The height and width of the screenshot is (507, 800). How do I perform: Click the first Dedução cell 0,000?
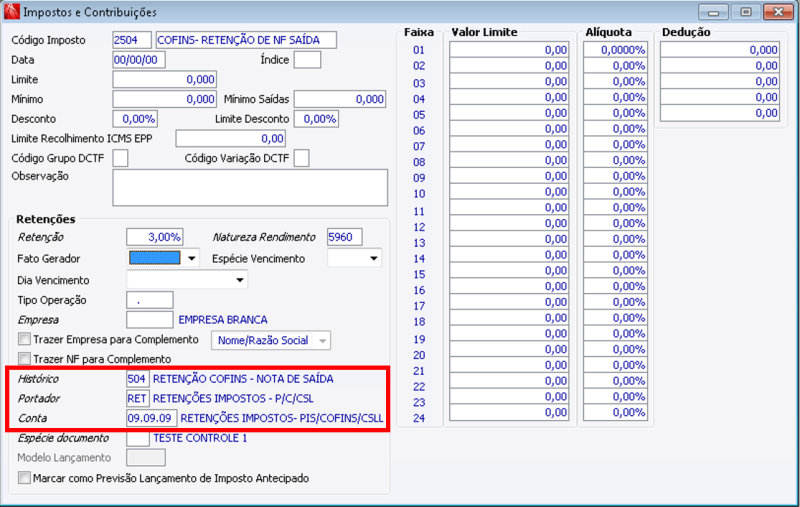point(720,49)
